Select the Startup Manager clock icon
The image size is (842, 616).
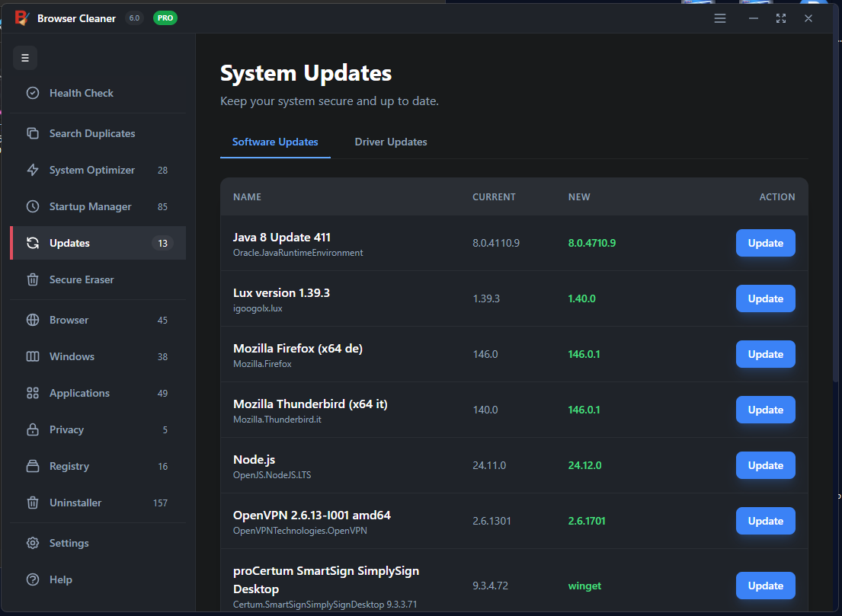pyautogui.click(x=33, y=206)
